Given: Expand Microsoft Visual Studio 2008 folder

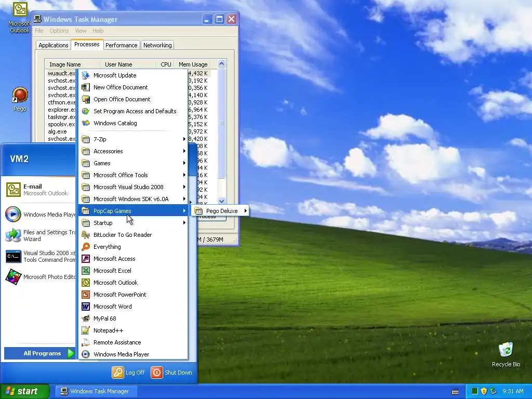Looking at the screenshot, I should [133, 187].
